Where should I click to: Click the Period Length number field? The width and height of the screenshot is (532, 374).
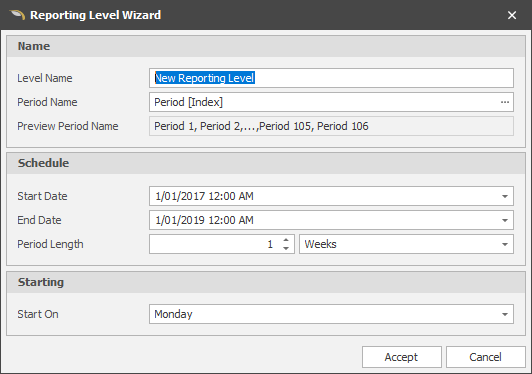click(215, 244)
